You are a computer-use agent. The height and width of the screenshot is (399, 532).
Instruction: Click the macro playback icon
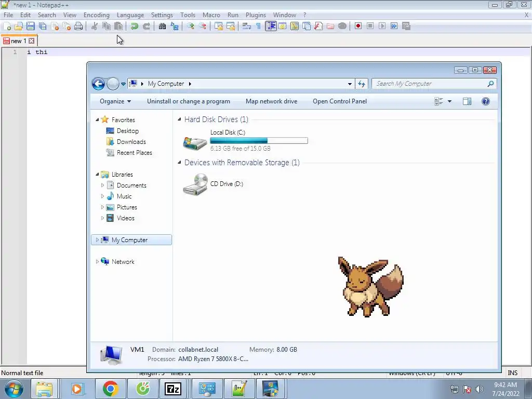[382, 26]
